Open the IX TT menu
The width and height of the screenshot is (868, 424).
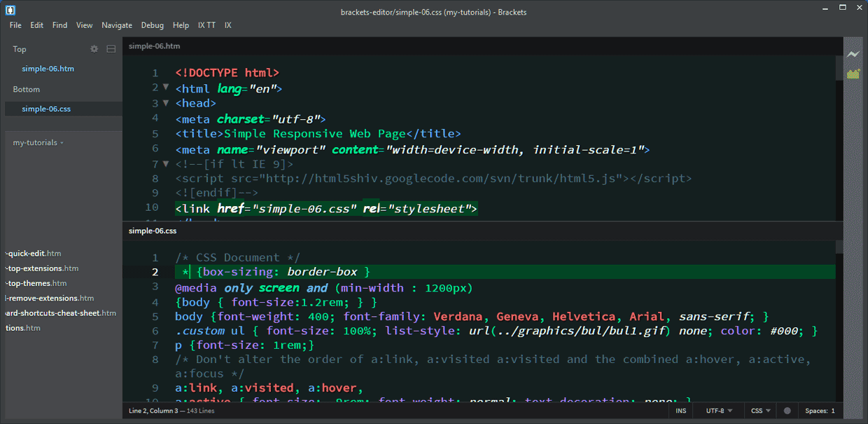pyautogui.click(x=206, y=25)
